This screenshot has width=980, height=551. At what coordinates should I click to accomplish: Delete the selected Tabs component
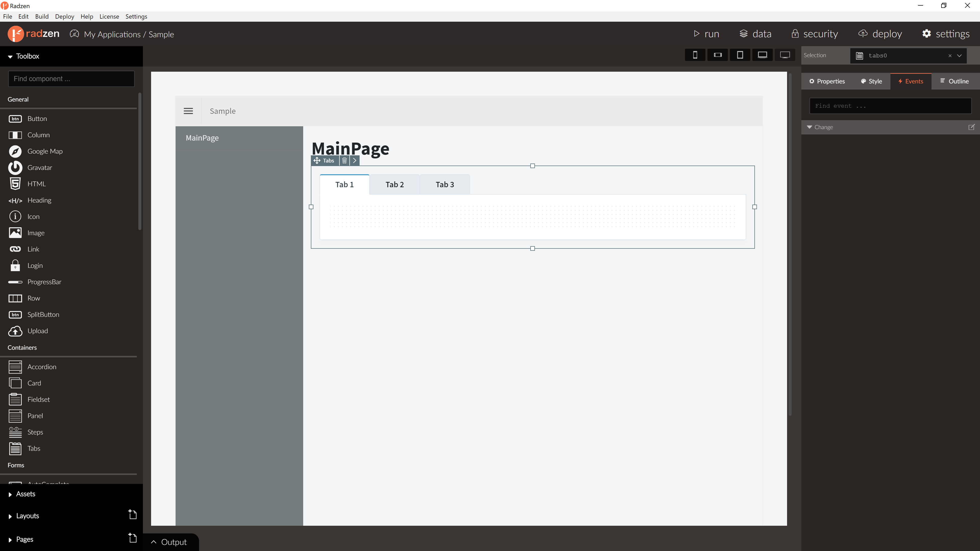(x=344, y=160)
